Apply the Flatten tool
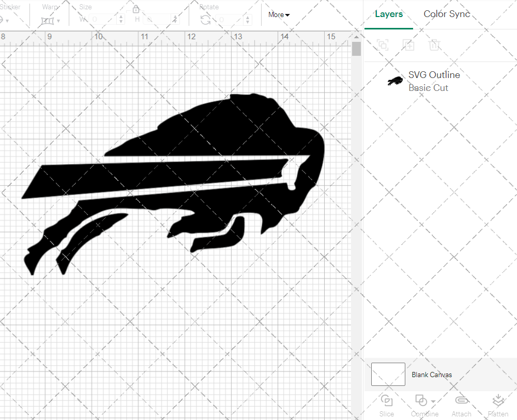The image size is (517, 420). pyautogui.click(x=498, y=405)
